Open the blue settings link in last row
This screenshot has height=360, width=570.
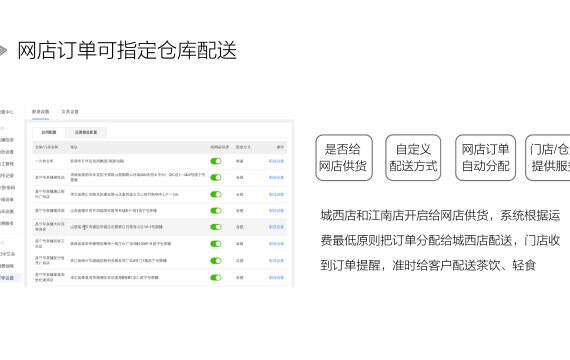click(x=276, y=277)
